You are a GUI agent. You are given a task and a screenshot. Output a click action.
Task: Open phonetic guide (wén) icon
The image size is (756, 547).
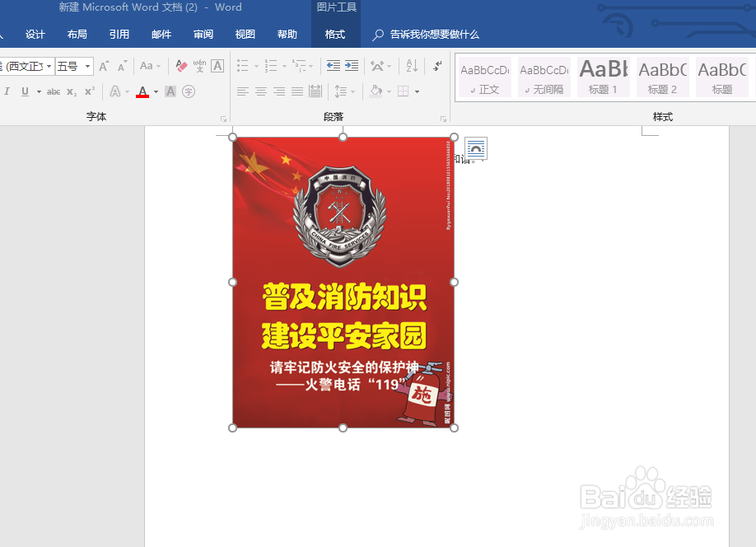point(199,66)
